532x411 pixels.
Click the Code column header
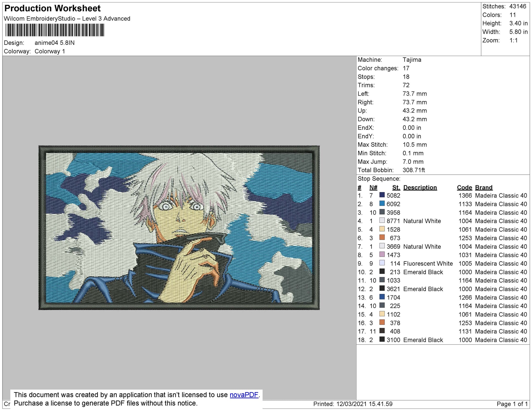464,187
